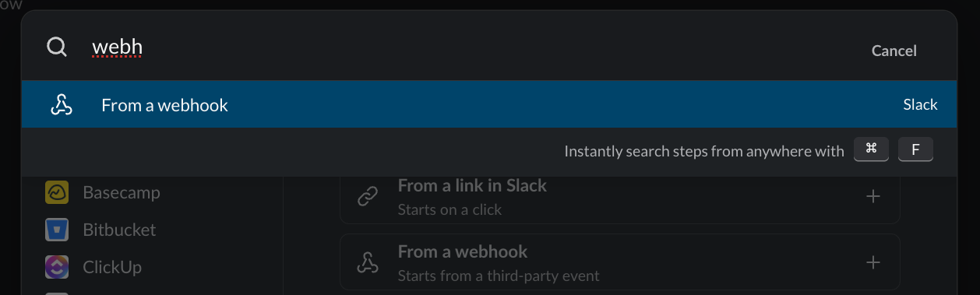Select the Bitbucket app icon
The width and height of the screenshot is (980, 295).
[x=57, y=230]
